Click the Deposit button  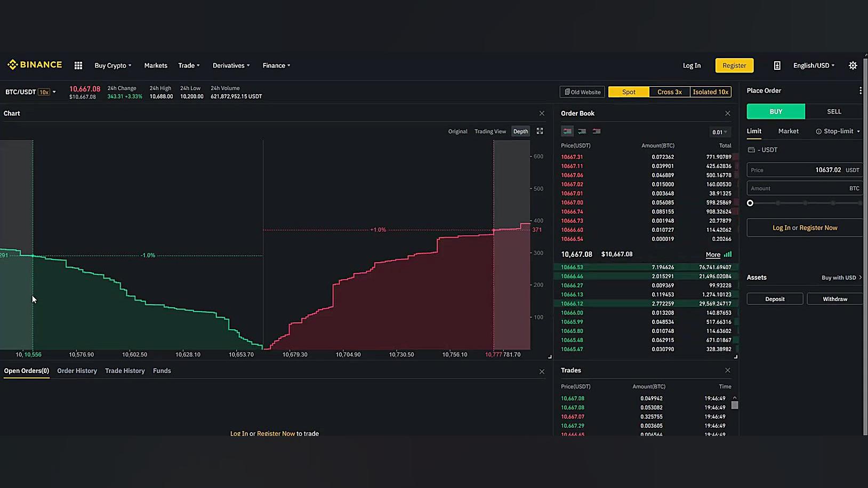click(x=775, y=299)
